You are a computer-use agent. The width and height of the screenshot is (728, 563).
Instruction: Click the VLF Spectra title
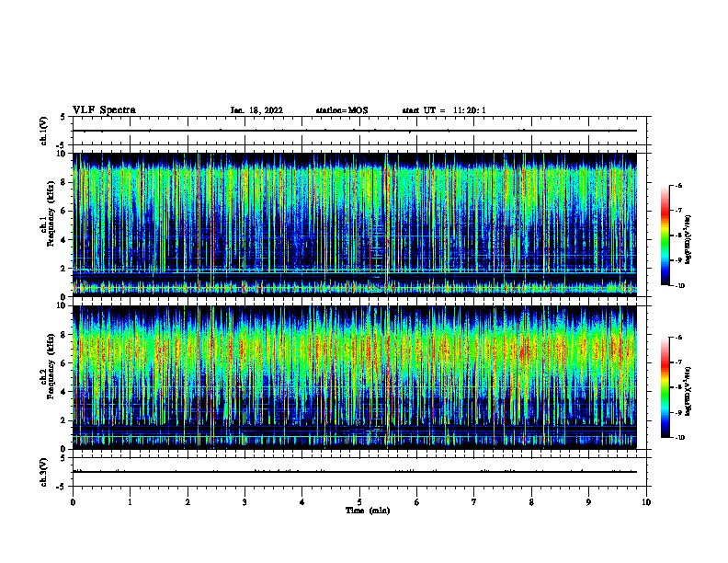(104, 110)
